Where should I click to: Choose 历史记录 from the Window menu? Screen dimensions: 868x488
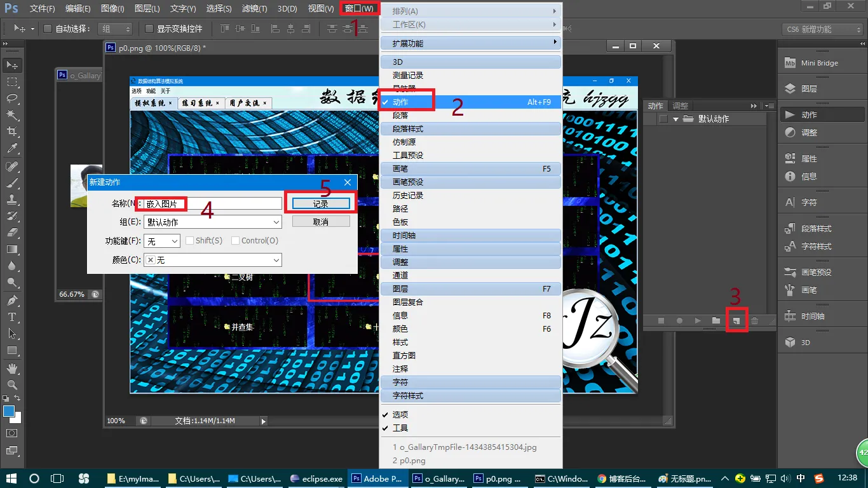pos(470,195)
